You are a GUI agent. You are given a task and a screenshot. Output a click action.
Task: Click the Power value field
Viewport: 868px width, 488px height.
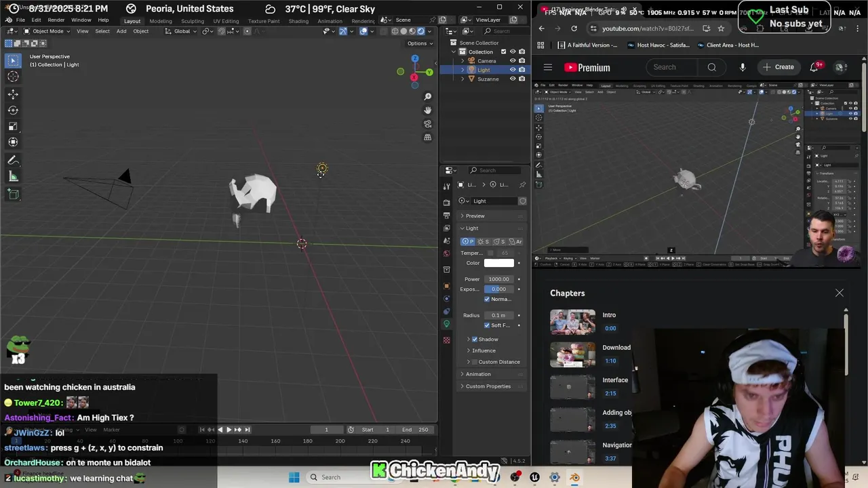[499, 279]
